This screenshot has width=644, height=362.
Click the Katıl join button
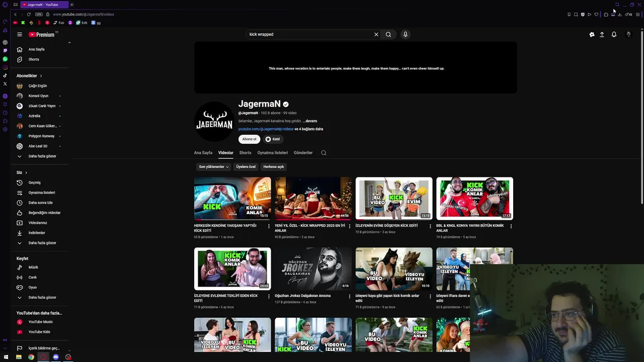[273, 139]
